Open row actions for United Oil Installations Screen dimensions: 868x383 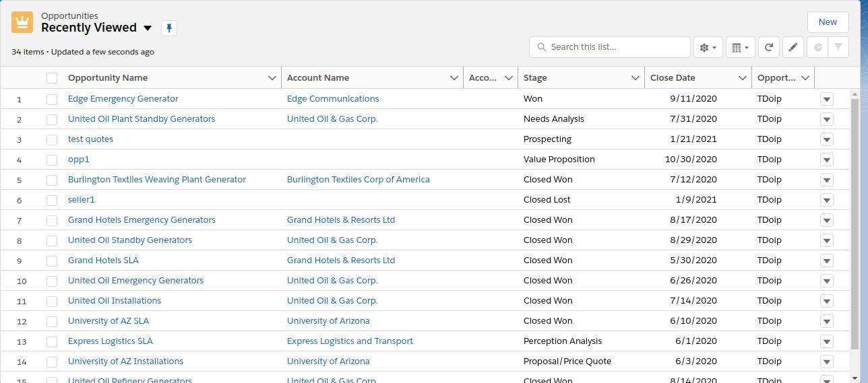point(827,301)
